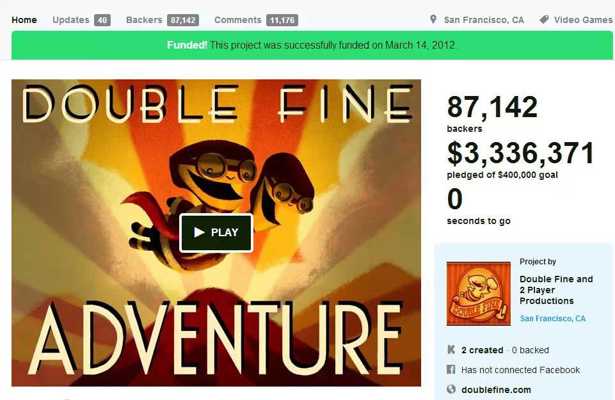This screenshot has height=400, width=615.
Task: Click the 11,176 comments count badge
Action: click(x=282, y=20)
